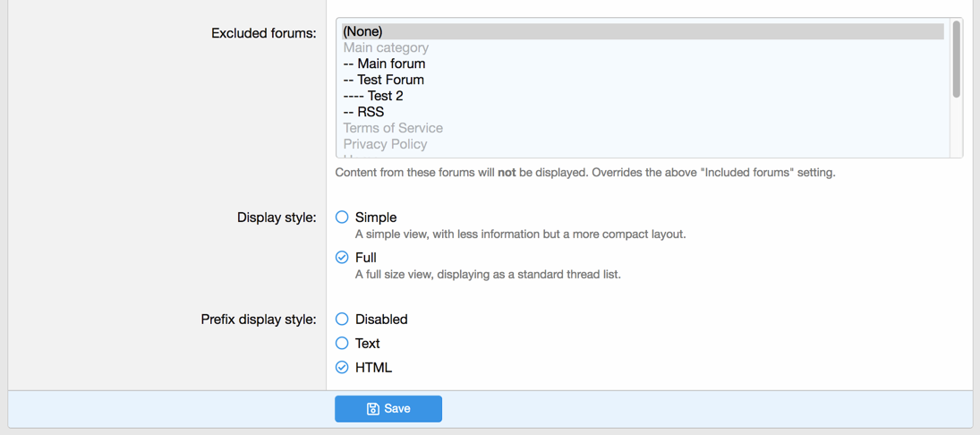This screenshot has width=980, height=435.
Task: Click the greyed Main category entry
Action: click(x=386, y=47)
